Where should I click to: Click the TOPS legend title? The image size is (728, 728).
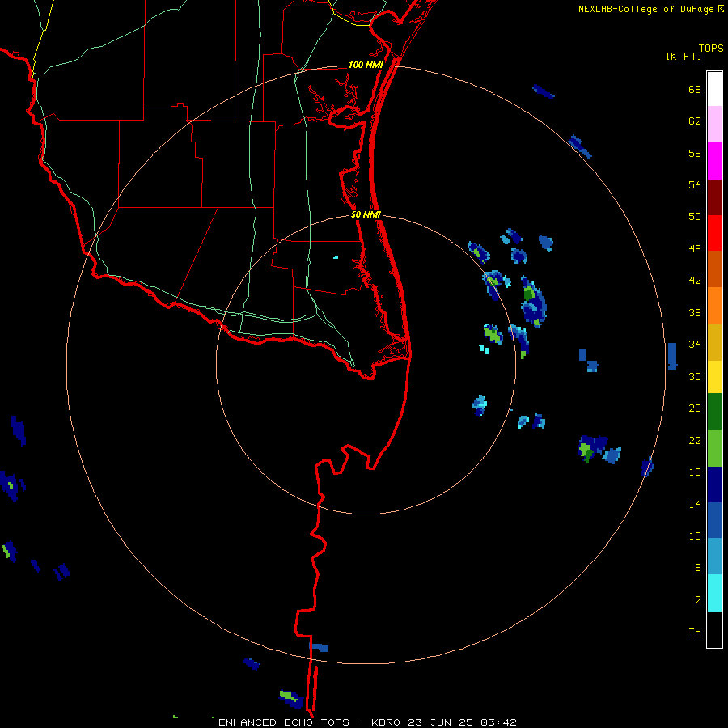tap(711, 49)
